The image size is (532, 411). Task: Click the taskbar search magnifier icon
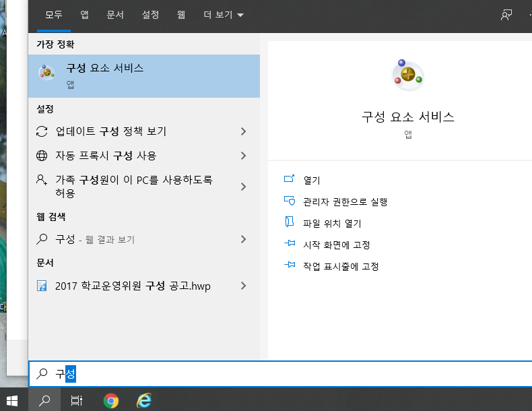[44, 401]
